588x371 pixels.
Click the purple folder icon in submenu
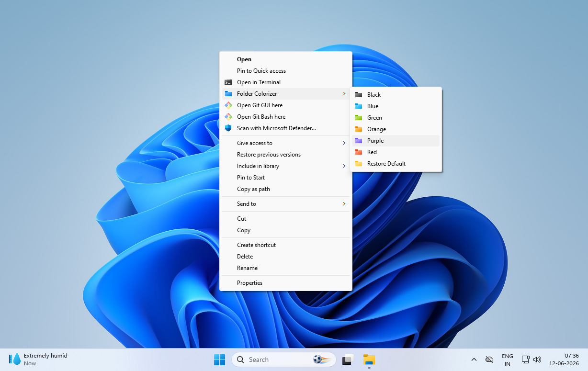[359, 141]
